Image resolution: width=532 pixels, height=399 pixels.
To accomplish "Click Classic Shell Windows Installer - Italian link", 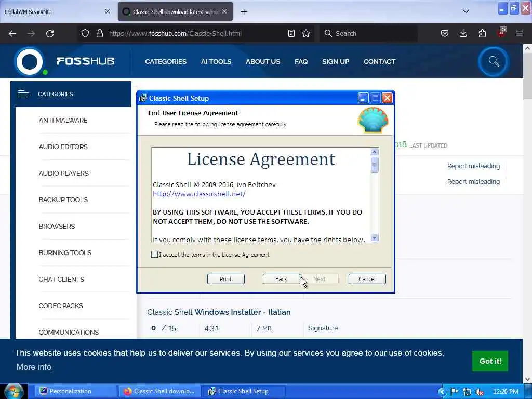I will [219, 312].
